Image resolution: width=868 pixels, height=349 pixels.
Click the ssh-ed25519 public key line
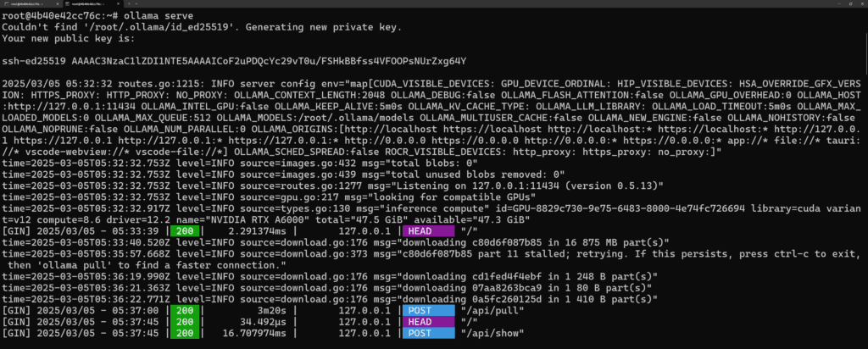click(234, 61)
